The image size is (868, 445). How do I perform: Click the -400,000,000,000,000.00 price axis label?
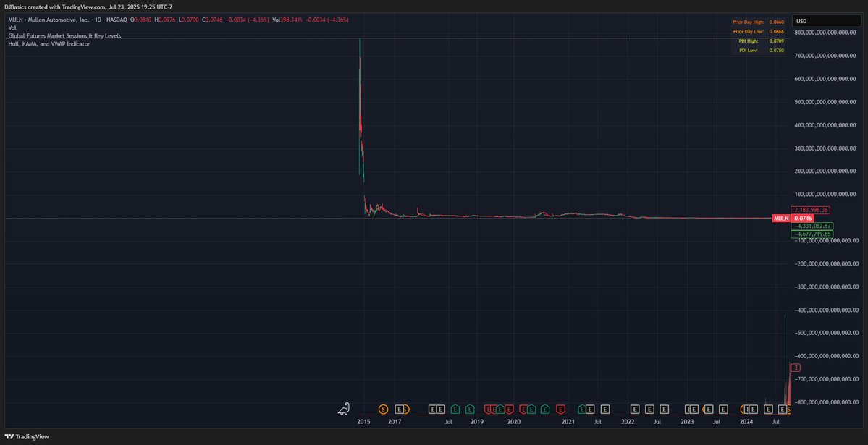pos(826,310)
